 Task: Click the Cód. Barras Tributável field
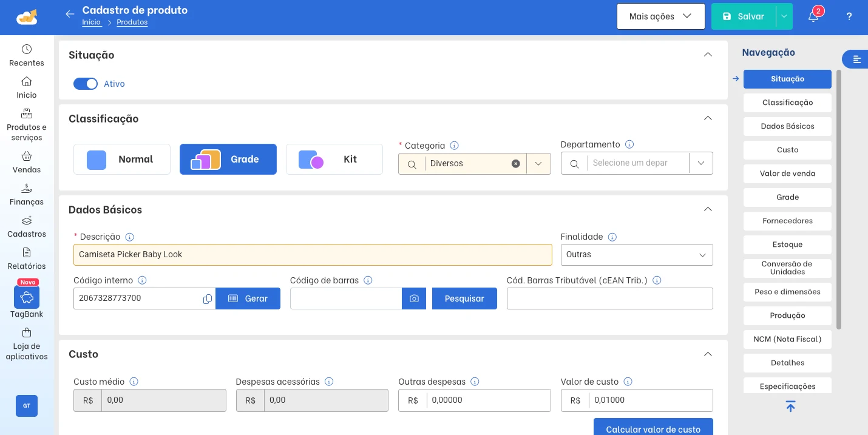pos(610,298)
